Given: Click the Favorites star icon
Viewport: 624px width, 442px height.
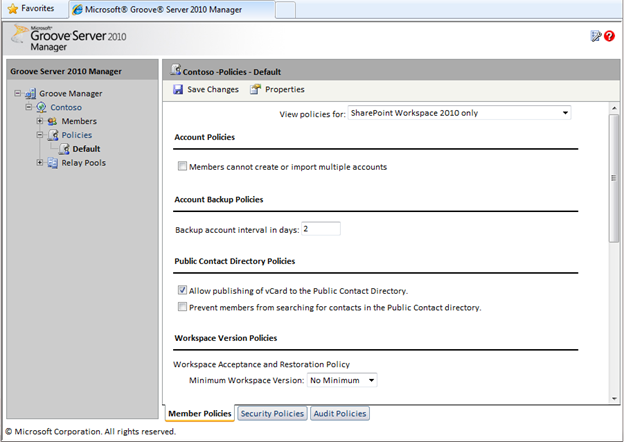Looking at the screenshot, I should point(13,9).
